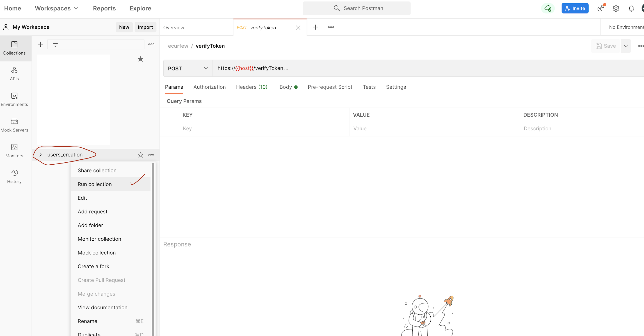Open a new request tab with plus

point(315,27)
